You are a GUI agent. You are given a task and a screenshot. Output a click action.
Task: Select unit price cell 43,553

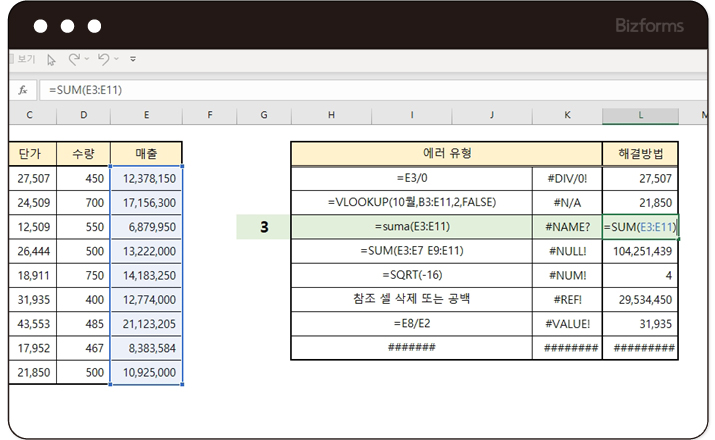point(32,324)
